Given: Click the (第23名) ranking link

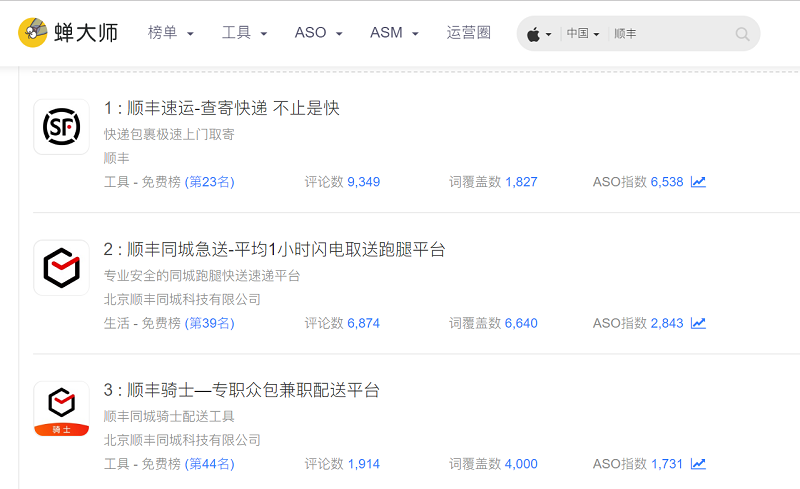Looking at the screenshot, I should pyautogui.click(x=209, y=182).
